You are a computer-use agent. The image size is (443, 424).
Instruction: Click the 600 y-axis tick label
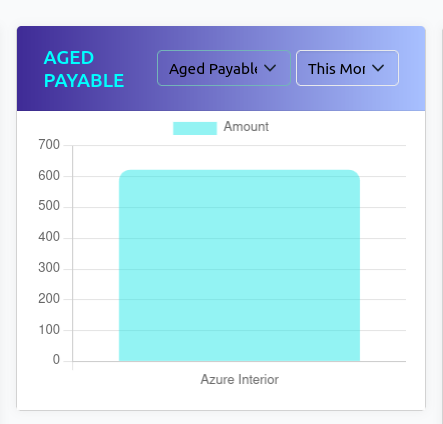[x=49, y=176]
